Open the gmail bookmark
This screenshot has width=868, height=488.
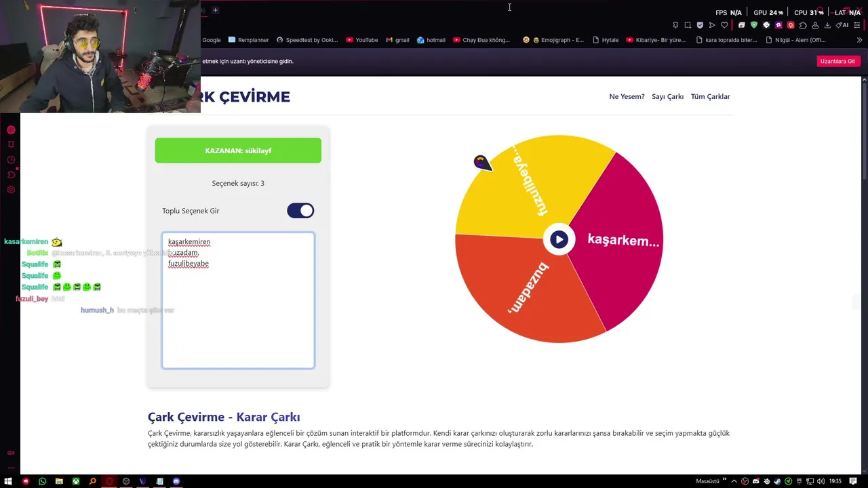[x=397, y=40]
